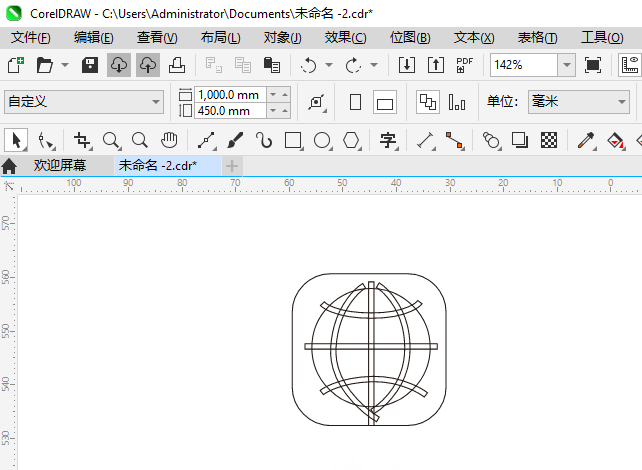
Task: Select the Rectangle tool
Action: coord(293,140)
